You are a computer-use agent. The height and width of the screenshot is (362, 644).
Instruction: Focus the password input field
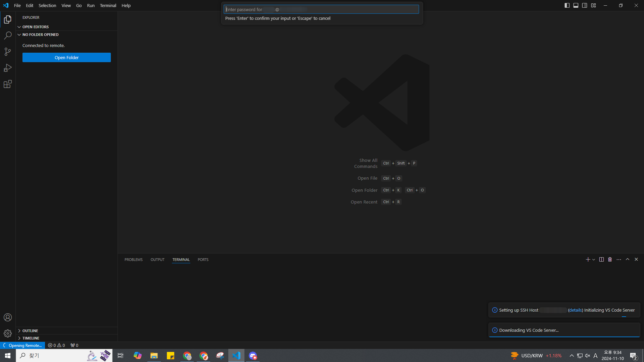(x=321, y=9)
